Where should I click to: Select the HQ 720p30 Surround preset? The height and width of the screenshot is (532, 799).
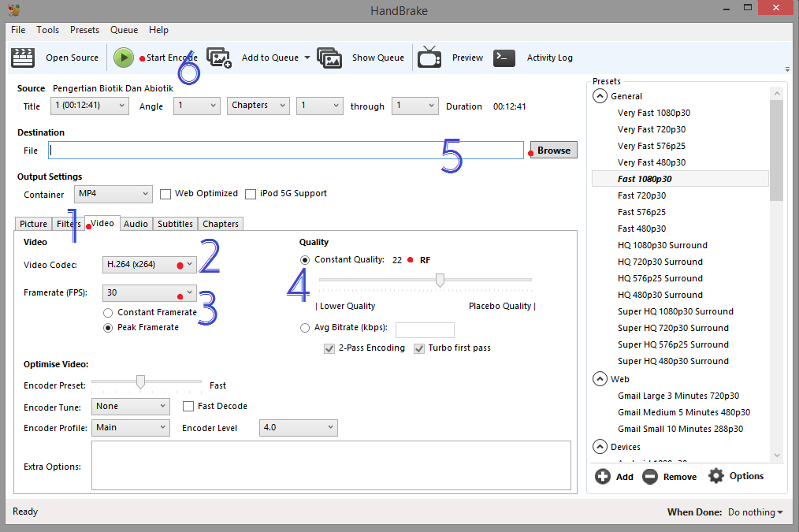(660, 262)
